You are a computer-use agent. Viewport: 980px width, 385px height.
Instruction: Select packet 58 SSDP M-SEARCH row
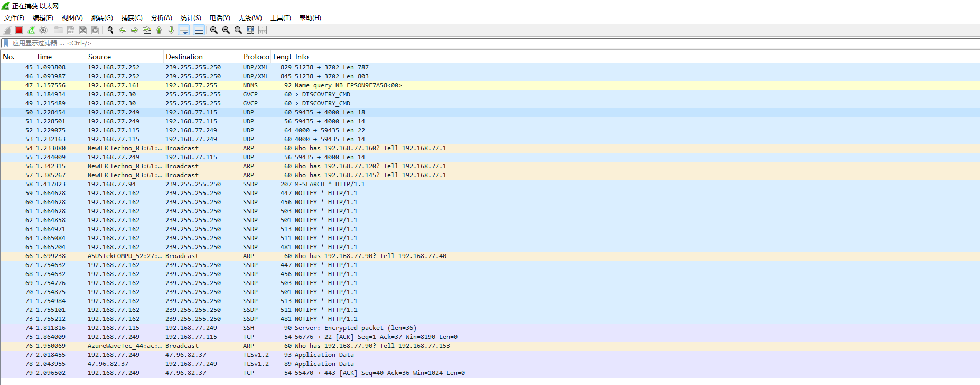(490, 184)
